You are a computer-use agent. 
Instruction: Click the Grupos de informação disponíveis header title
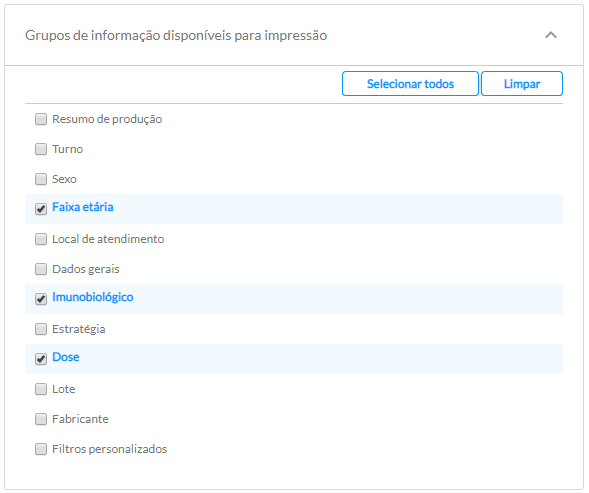click(176, 35)
